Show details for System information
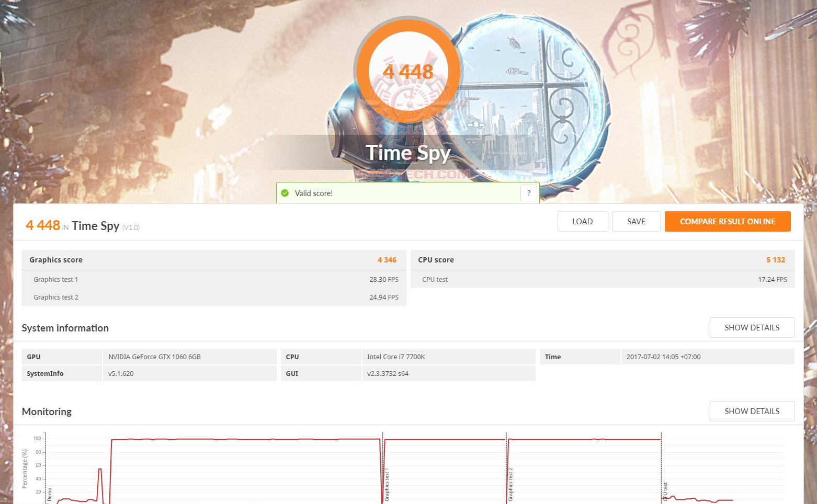This screenshot has width=817, height=504. coord(752,327)
